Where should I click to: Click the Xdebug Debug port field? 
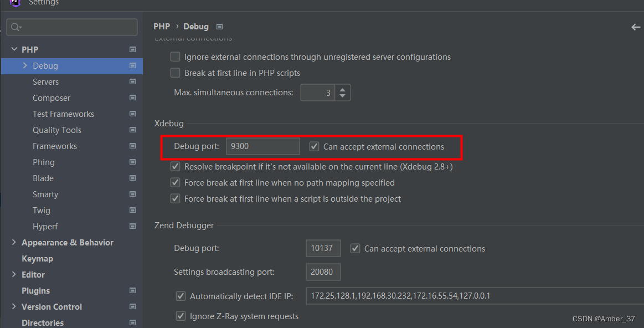click(262, 146)
